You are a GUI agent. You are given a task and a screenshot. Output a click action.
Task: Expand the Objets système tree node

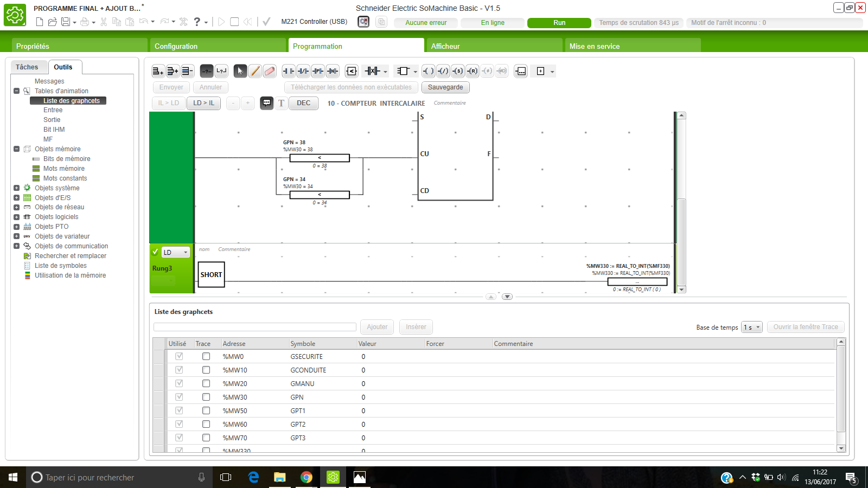coord(17,188)
